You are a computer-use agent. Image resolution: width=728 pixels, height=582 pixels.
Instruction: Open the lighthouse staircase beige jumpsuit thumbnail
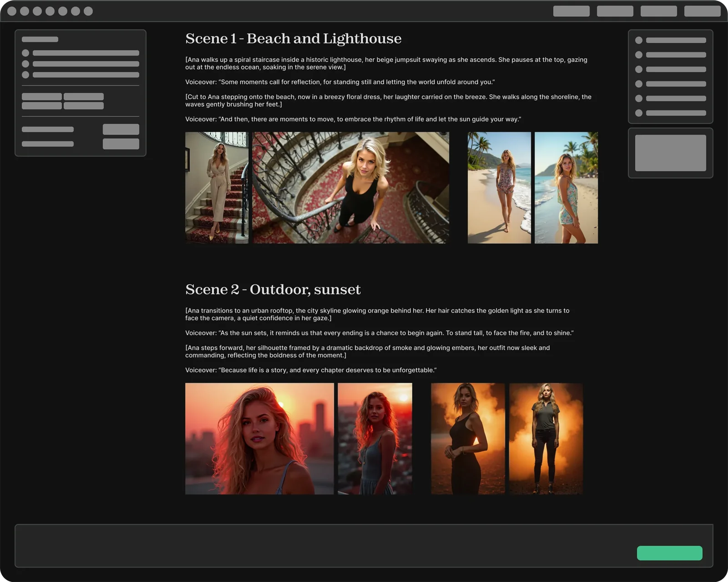(217, 188)
